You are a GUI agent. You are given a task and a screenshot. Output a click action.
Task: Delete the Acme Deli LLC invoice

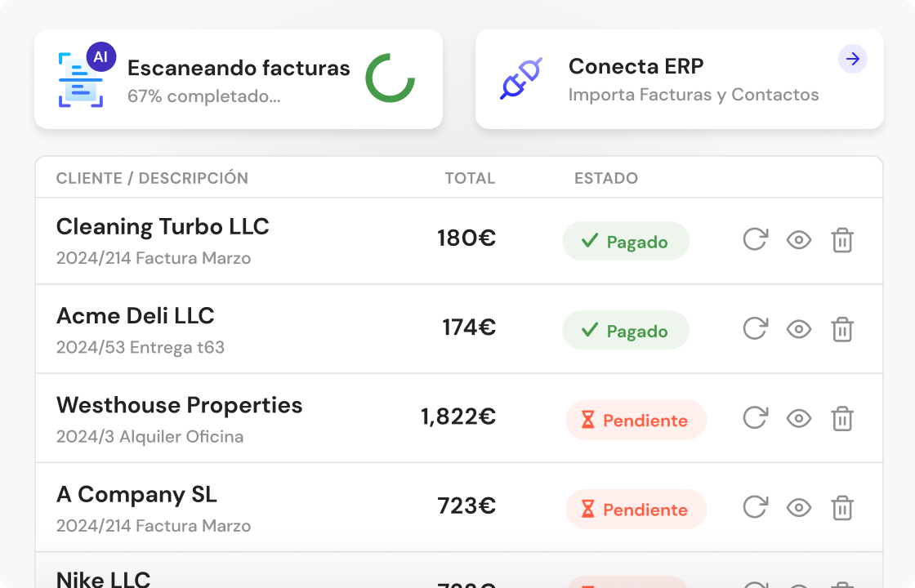pyautogui.click(x=842, y=329)
